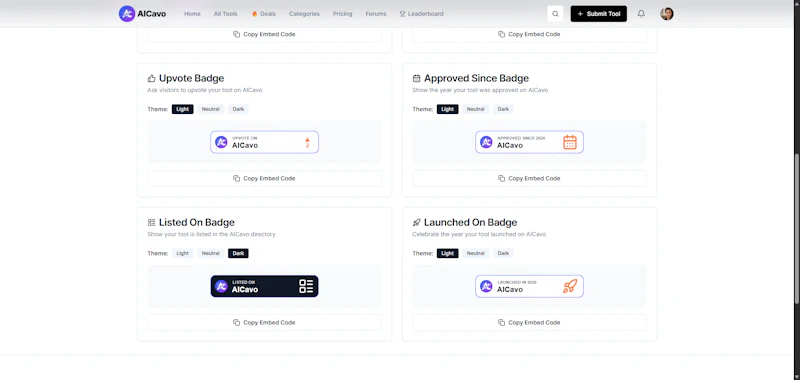This screenshot has height=380, width=800.
Task: Select Neutral theme for Listed On Badge
Action: (210, 253)
